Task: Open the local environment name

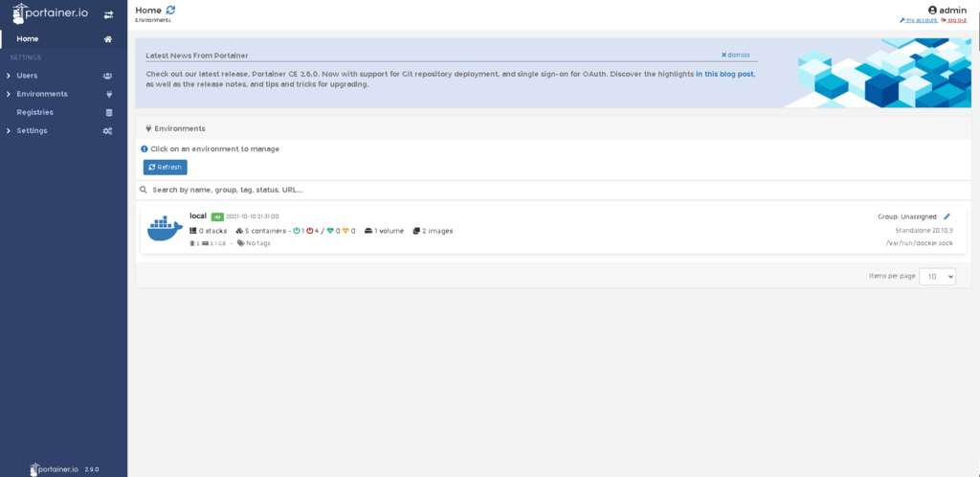Action: [x=198, y=216]
